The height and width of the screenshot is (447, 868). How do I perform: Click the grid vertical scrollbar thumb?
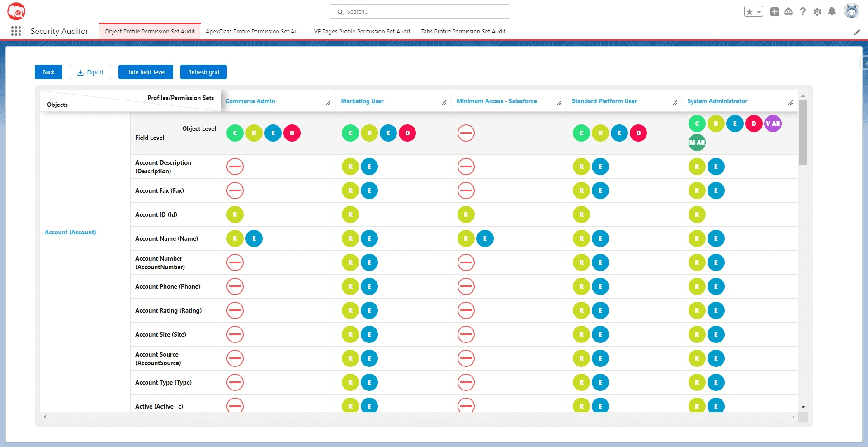[x=803, y=132]
